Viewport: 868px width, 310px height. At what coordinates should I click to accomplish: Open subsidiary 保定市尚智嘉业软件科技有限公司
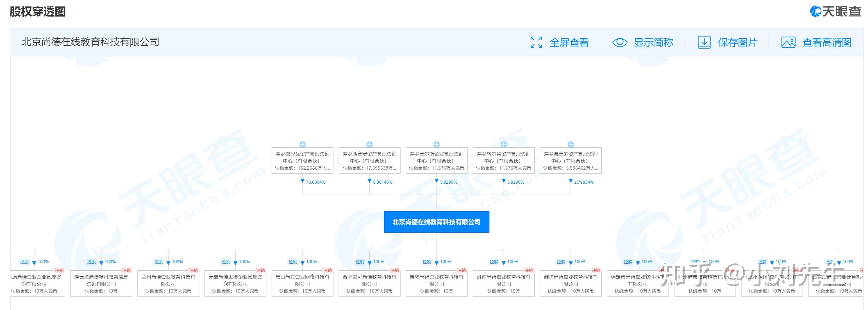click(x=638, y=283)
